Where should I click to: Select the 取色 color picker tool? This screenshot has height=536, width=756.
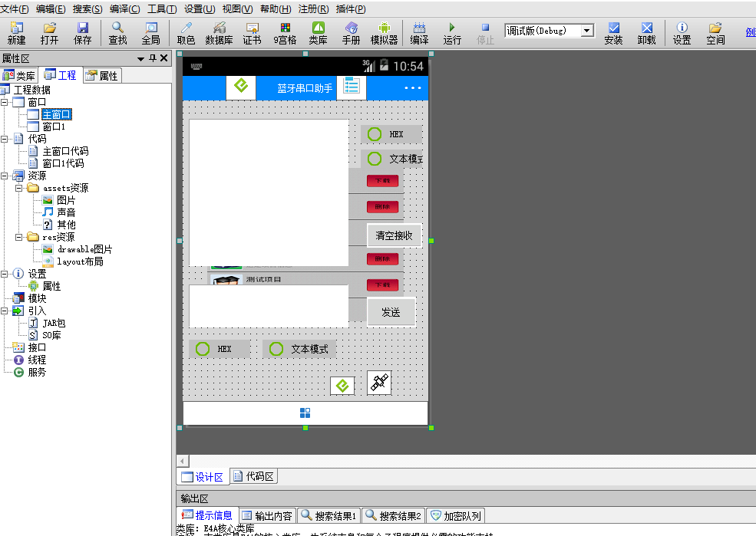click(x=186, y=33)
